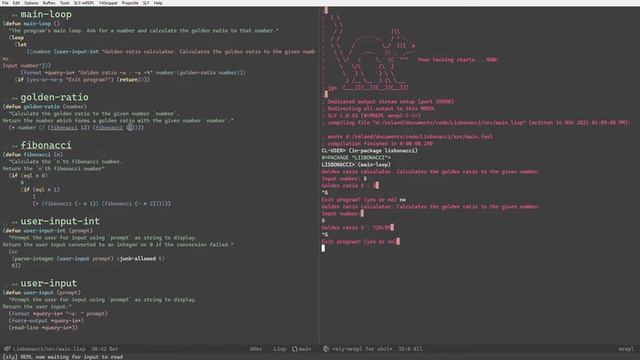
Task: Click 'defun user-input-int (prompt)' definition line
Action: click(x=48, y=231)
